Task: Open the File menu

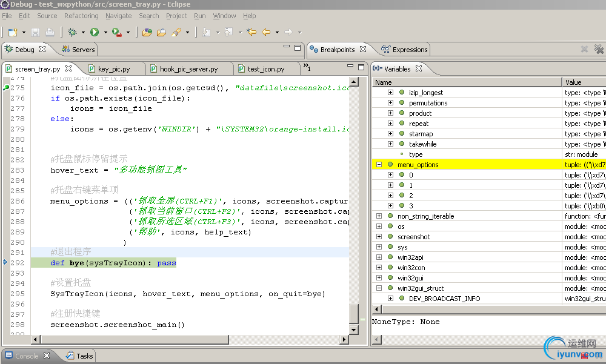Action: click(7, 16)
